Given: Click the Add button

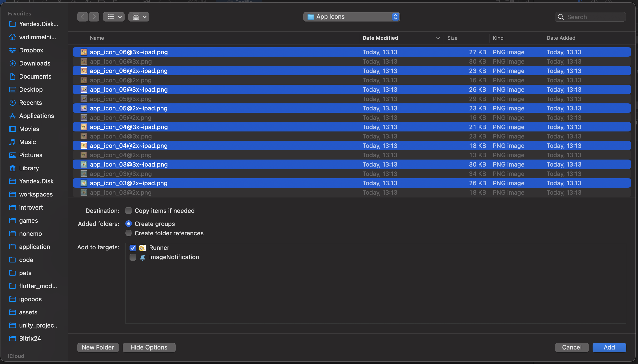Looking at the screenshot, I should (x=609, y=347).
